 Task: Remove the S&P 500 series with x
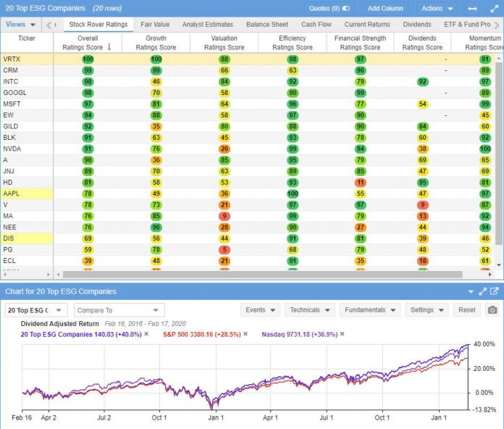click(245, 334)
